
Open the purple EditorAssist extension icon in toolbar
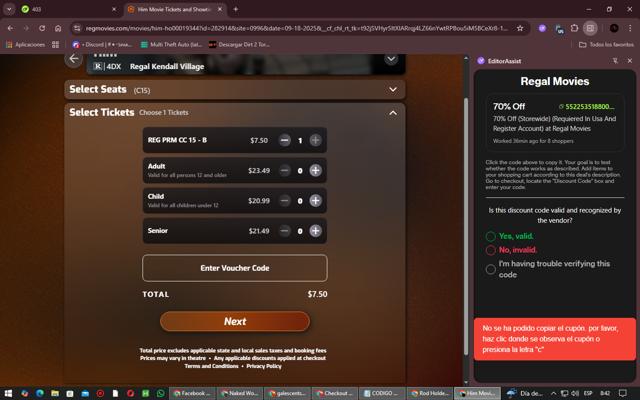pos(542,28)
